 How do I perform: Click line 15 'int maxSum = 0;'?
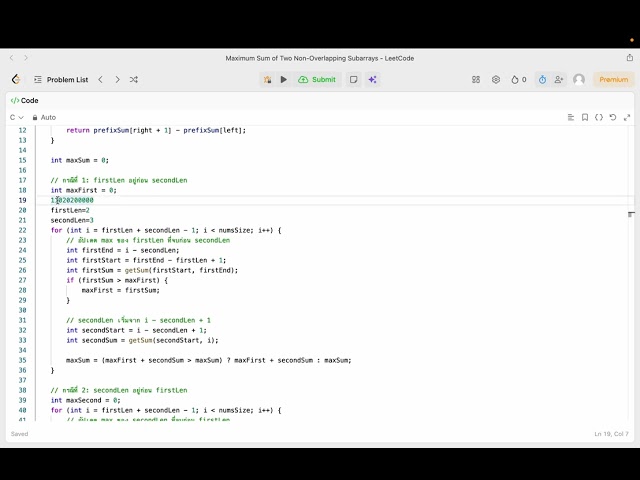80,160
